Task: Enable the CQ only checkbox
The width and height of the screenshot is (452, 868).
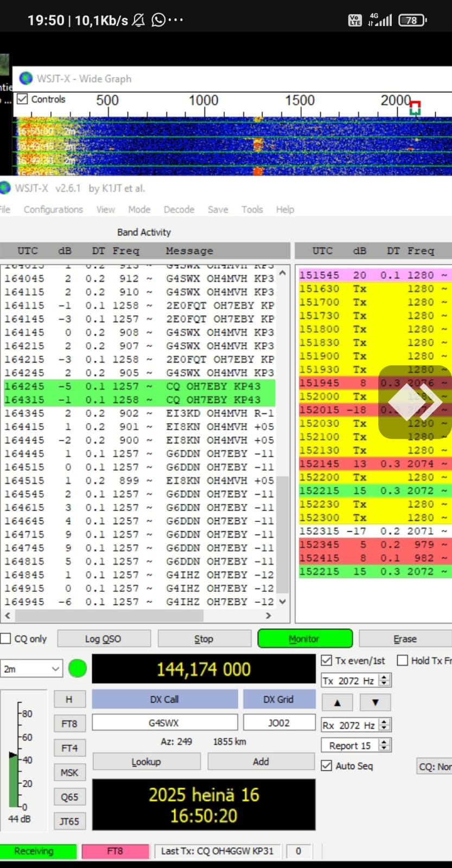Action: pos(5,639)
